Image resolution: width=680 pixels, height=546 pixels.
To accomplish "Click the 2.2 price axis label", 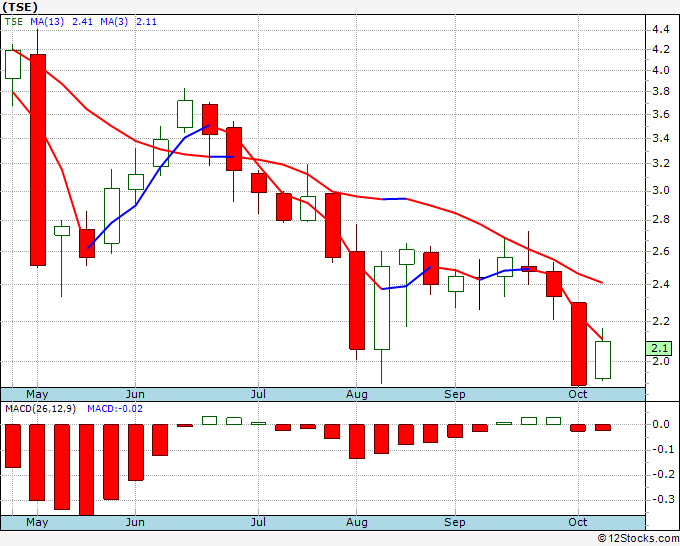I will pyautogui.click(x=660, y=321).
